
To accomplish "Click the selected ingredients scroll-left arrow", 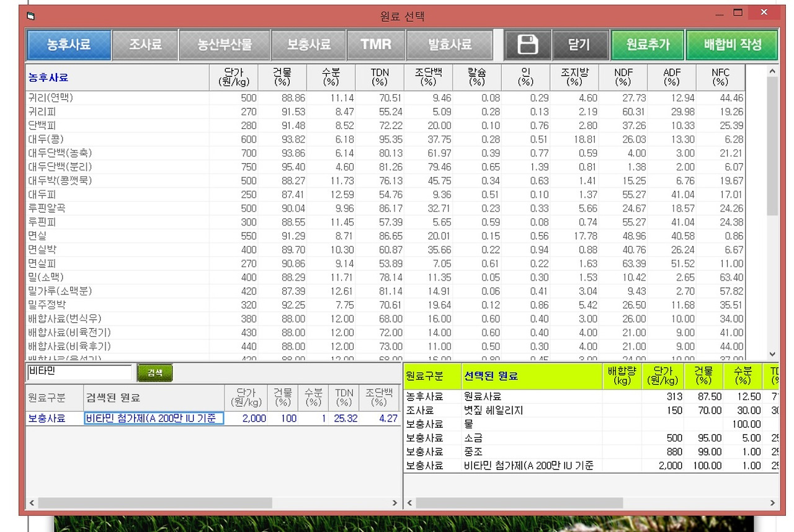I will pos(410,502).
